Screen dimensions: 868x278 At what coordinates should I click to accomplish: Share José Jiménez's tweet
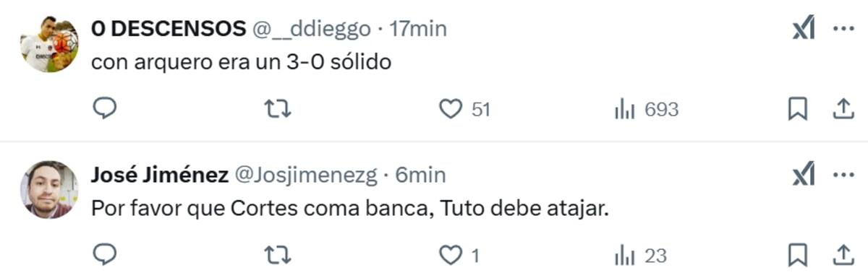click(x=841, y=254)
